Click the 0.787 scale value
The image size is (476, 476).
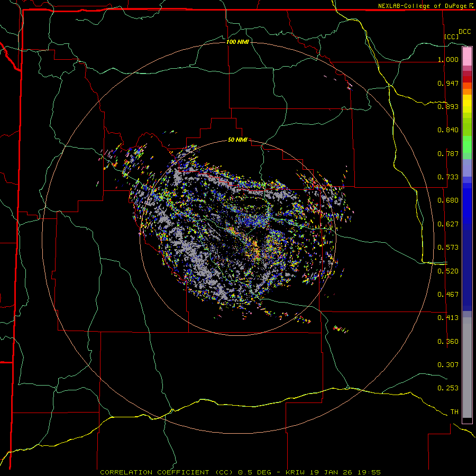(448, 153)
